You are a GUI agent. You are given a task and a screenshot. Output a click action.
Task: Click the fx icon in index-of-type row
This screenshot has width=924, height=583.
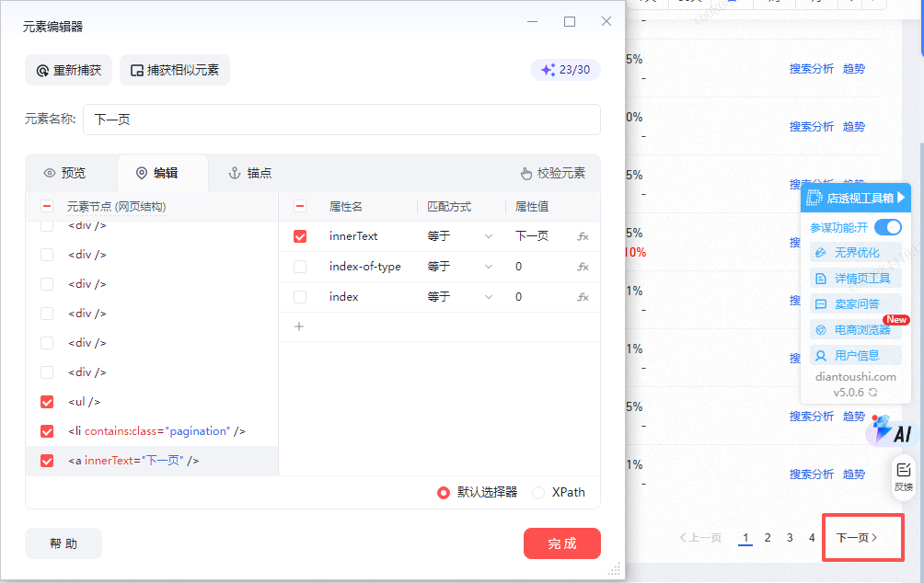(583, 266)
